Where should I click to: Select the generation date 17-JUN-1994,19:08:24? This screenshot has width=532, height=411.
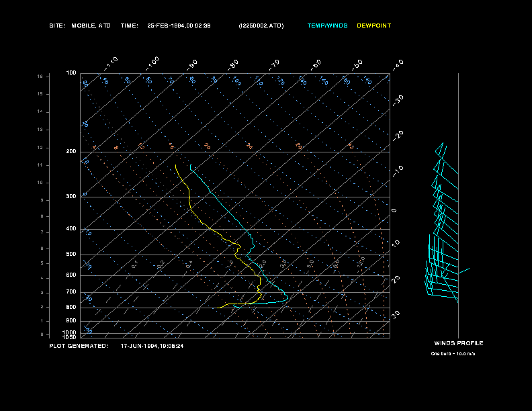click(152, 346)
